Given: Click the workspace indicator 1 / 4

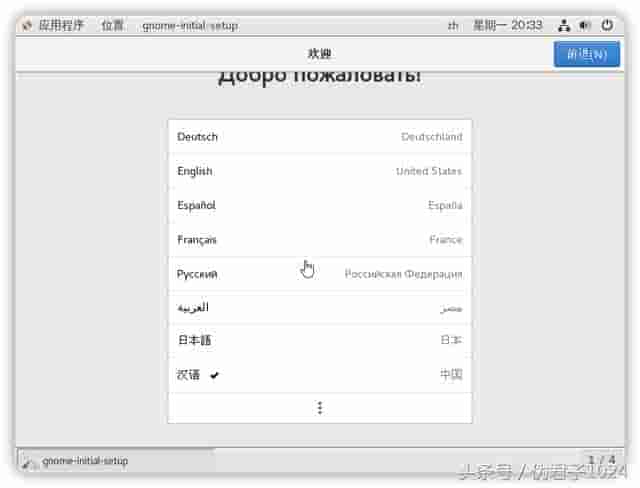Looking at the screenshot, I should (602, 460).
